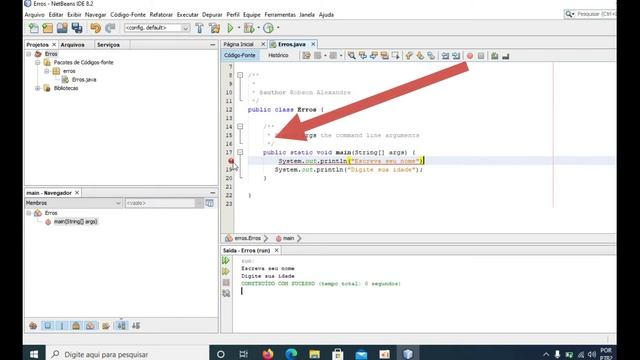
Task: Click the New File toolbar icon
Action: pyautogui.click(x=33, y=28)
